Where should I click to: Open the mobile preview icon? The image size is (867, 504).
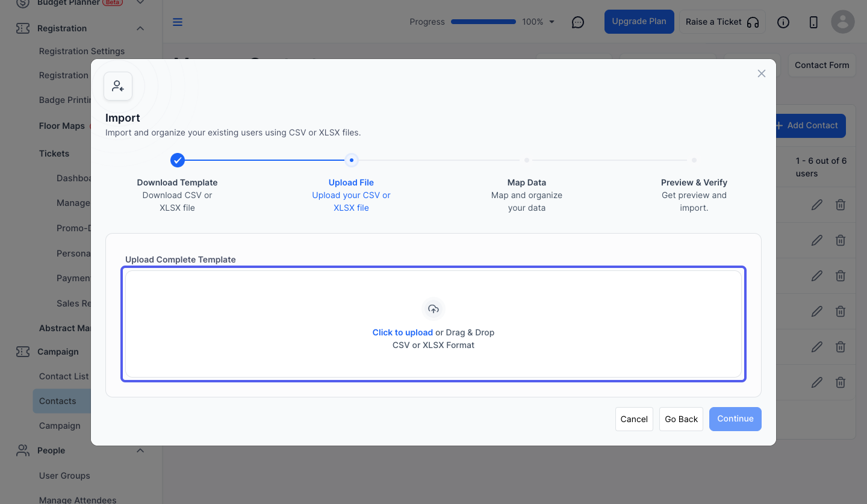(813, 22)
